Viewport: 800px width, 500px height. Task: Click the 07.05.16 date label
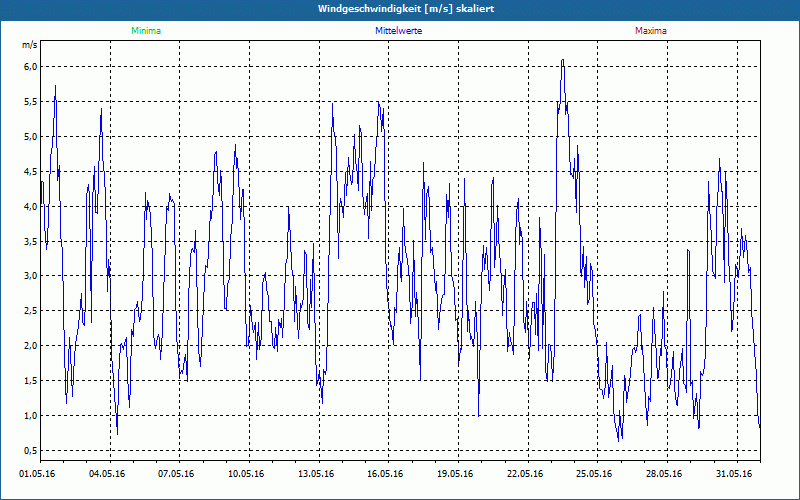click(176, 474)
